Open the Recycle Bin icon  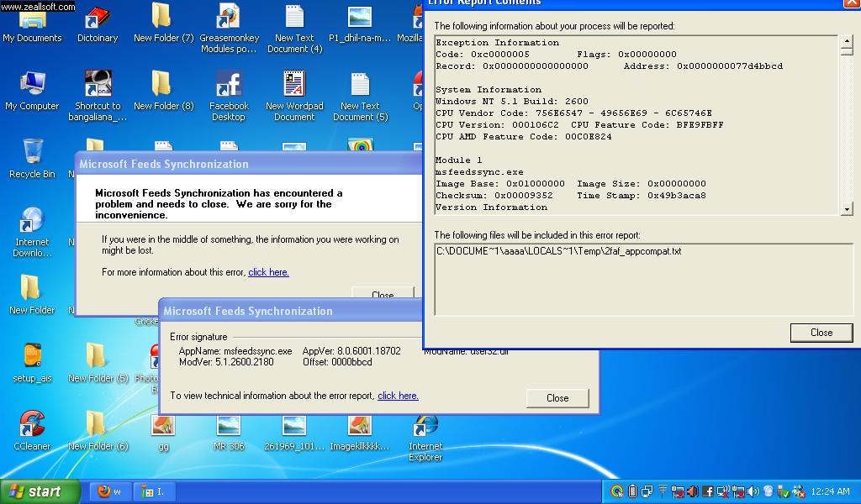pyautogui.click(x=33, y=159)
